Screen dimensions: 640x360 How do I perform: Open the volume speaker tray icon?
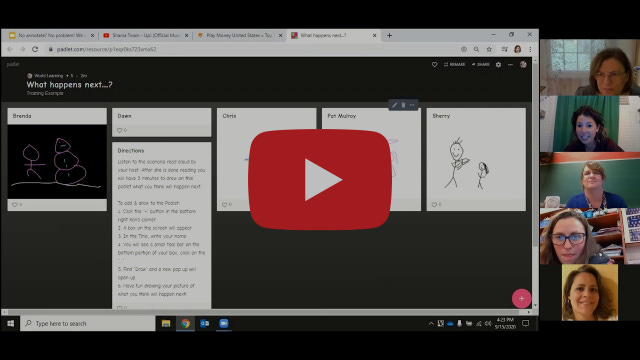(488, 324)
